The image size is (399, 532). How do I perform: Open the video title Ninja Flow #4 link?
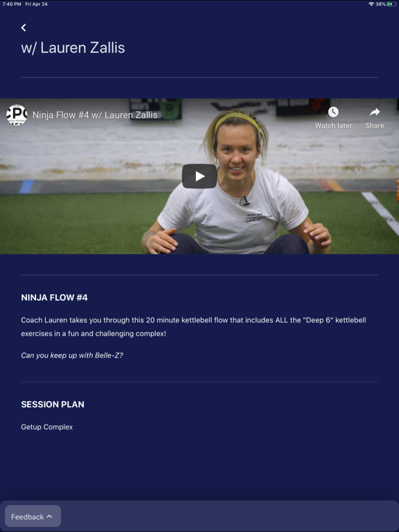click(95, 115)
